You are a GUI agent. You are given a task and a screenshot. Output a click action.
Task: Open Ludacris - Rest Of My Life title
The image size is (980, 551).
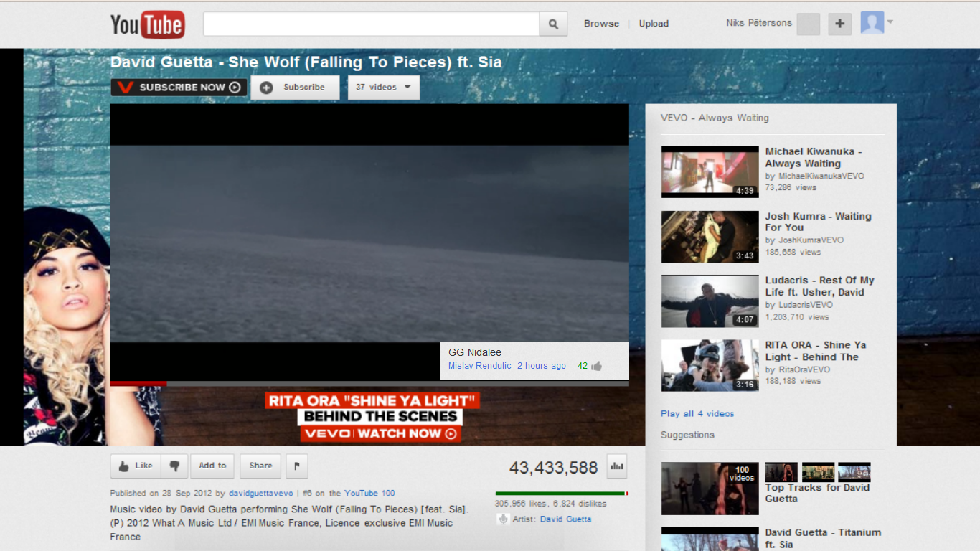coord(819,286)
